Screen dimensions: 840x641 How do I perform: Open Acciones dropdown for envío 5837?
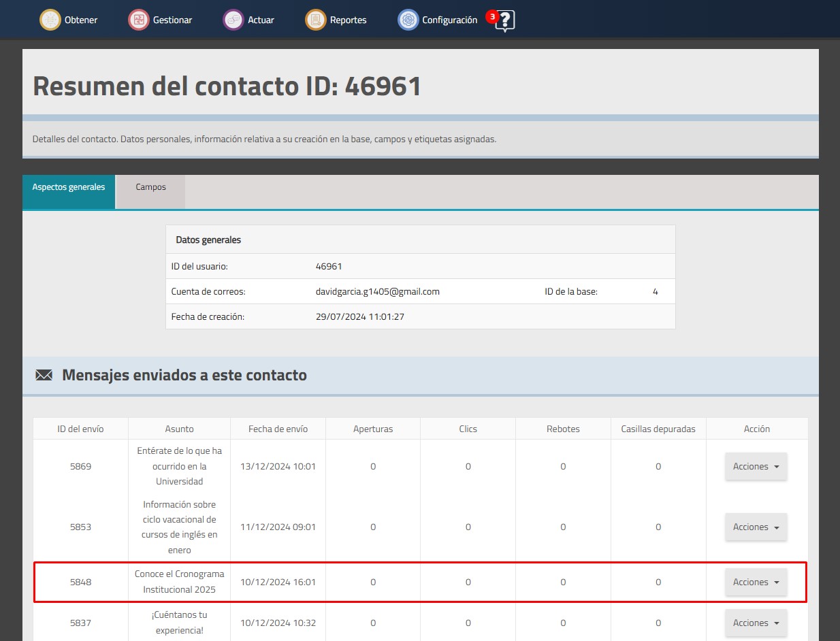click(x=756, y=623)
